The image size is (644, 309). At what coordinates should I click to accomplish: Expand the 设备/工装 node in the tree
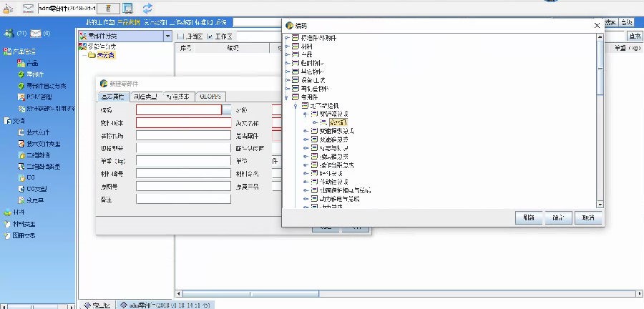287,79
